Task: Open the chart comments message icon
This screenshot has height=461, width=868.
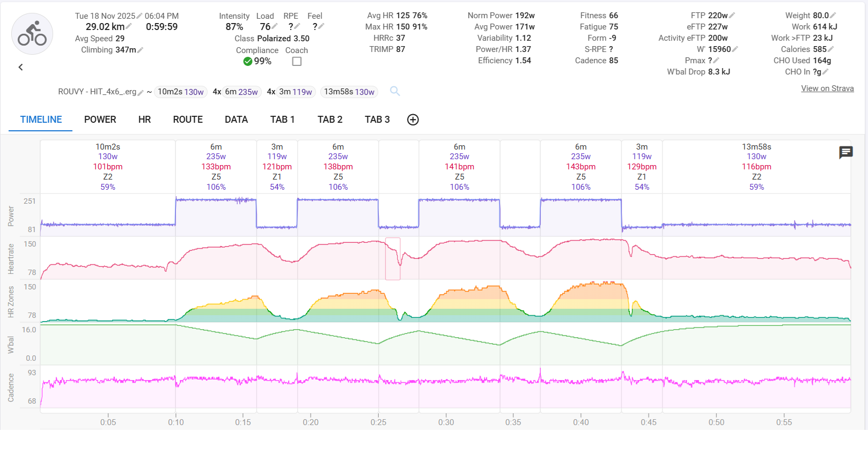Action: click(x=845, y=153)
